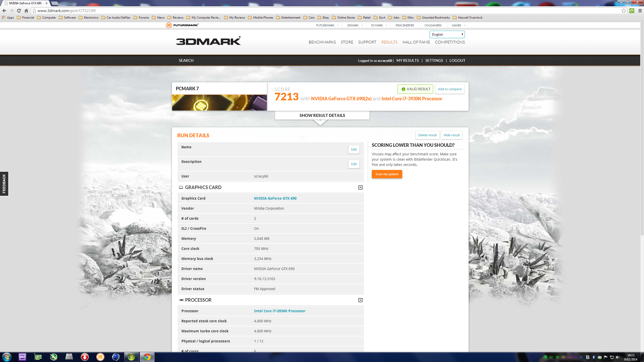Collapse the Processor section

coord(360,300)
